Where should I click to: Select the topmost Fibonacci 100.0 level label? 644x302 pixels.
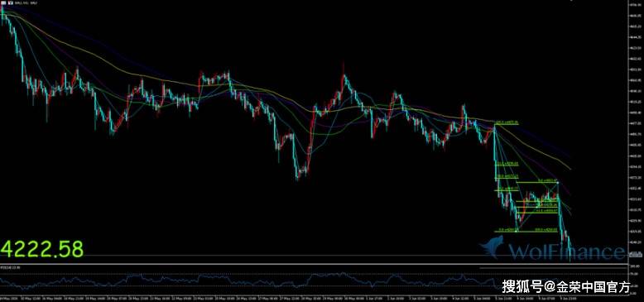click(x=508, y=122)
